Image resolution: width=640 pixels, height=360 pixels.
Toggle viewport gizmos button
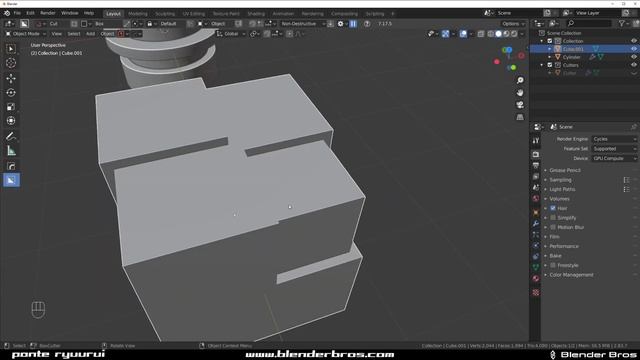coord(445,34)
